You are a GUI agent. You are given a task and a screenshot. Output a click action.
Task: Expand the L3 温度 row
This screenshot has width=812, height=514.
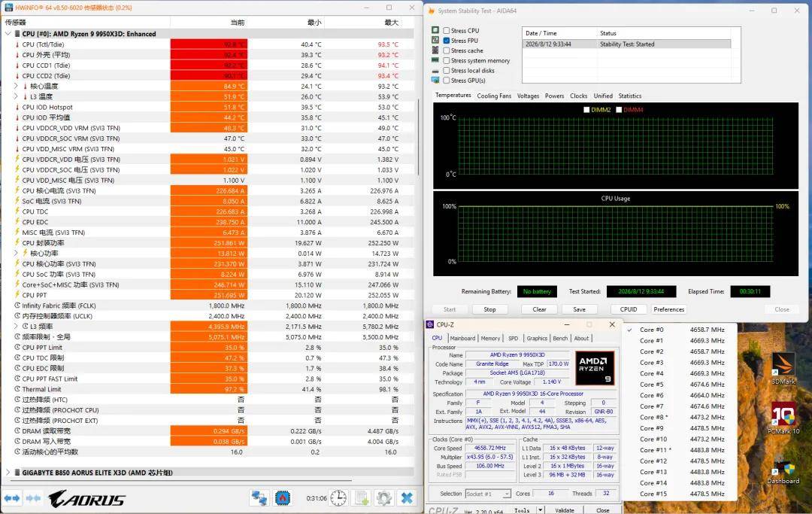pyautogui.click(x=16, y=96)
